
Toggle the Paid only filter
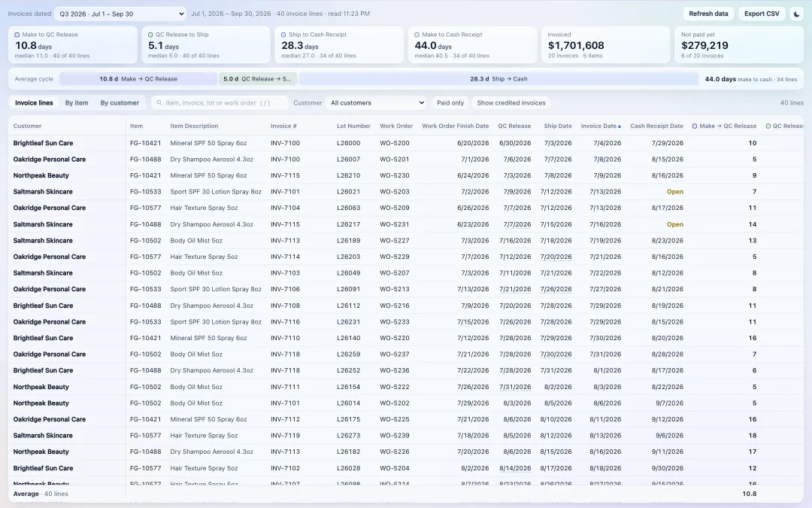pyautogui.click(x=450, y=102)
